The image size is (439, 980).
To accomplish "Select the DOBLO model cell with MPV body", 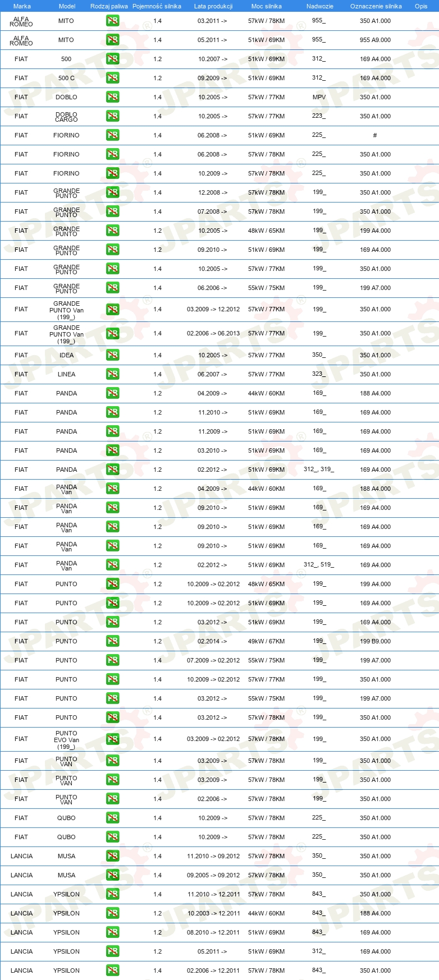I will coord(66,97).
